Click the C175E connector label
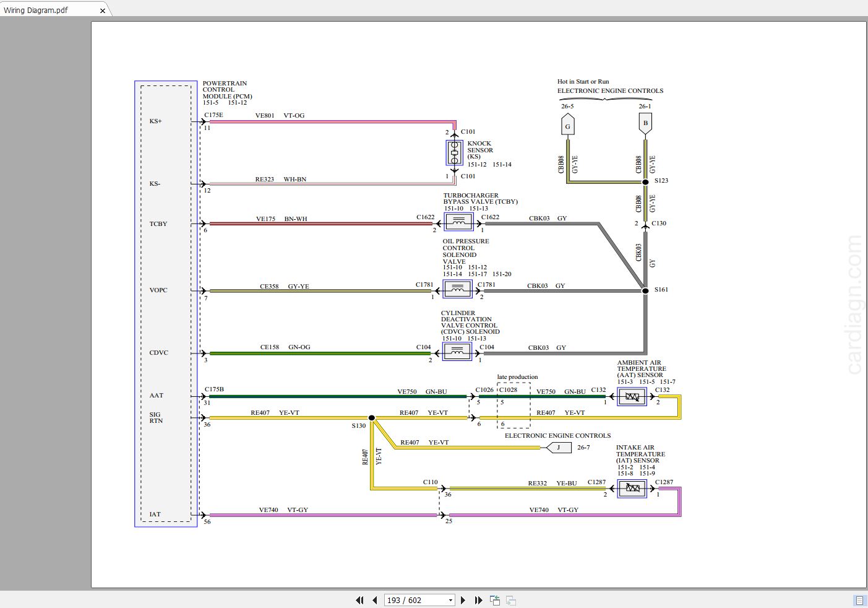 (213, 115)
